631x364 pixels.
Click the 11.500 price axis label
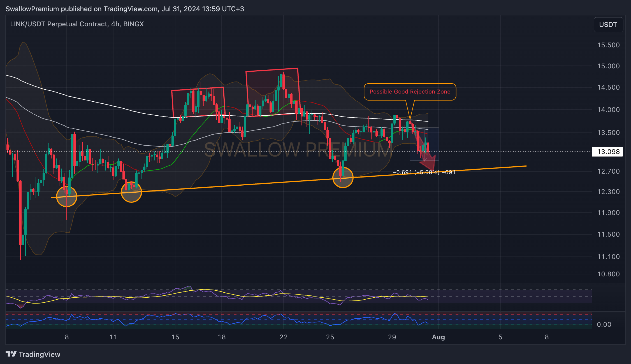(x=608, y=234)
